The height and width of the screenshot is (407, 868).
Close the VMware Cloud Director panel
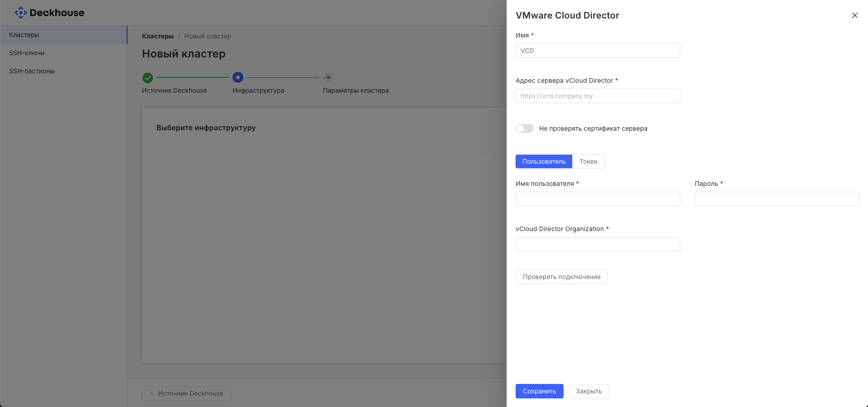[x=854, y=15]
